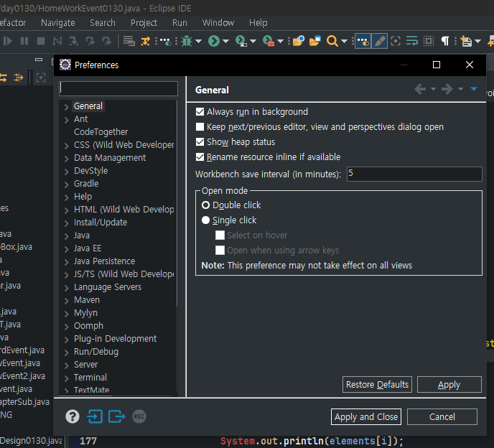Click the Resume debug icon in toolbar

[8, 41]
